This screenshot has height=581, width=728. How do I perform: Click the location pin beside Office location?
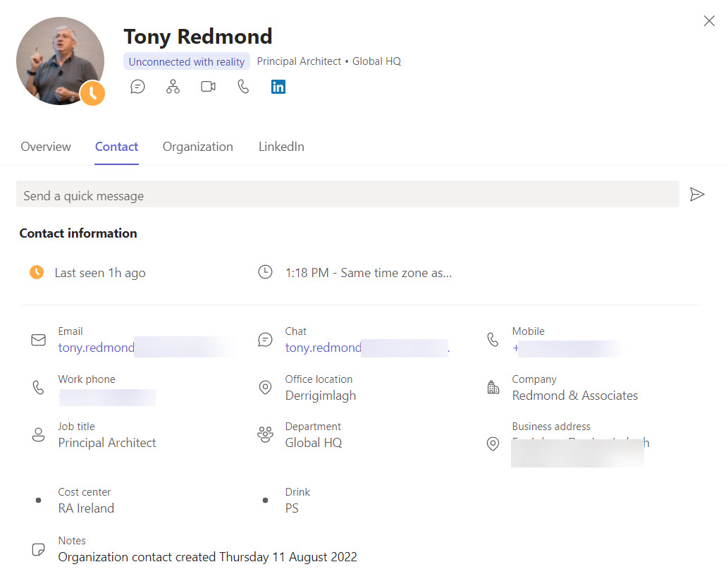(x=265, y=387)
